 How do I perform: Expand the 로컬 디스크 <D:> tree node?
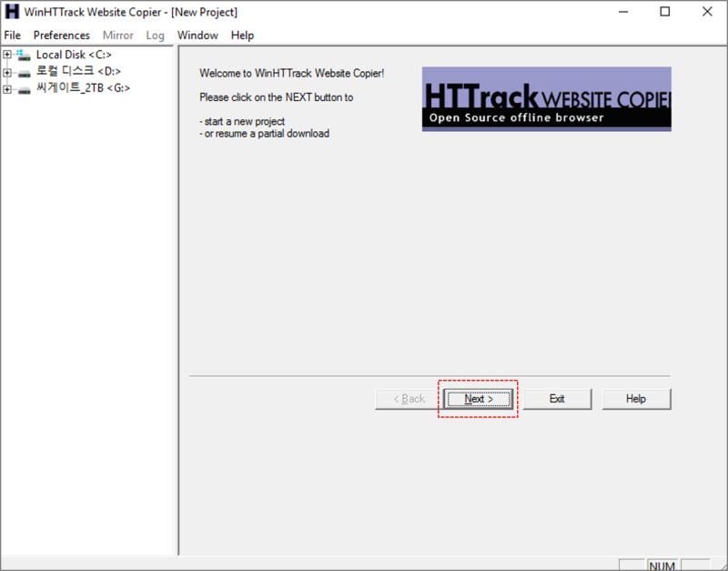click(x=7, y=72)
